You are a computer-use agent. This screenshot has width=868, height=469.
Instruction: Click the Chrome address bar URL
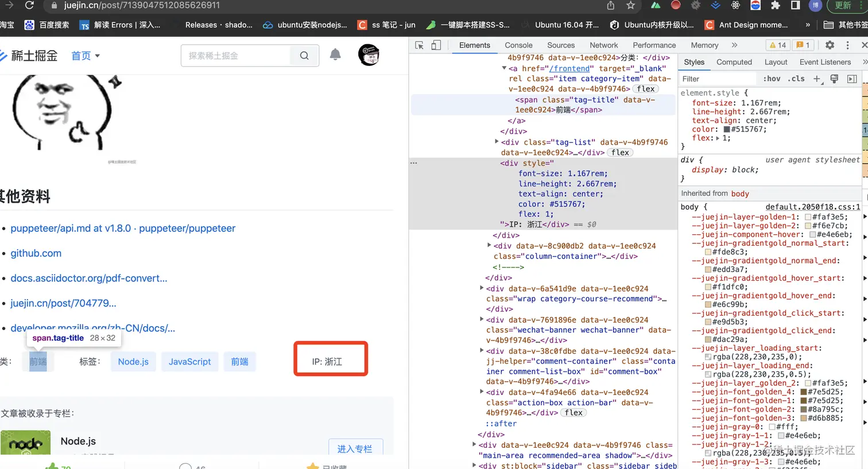(142, 5)
